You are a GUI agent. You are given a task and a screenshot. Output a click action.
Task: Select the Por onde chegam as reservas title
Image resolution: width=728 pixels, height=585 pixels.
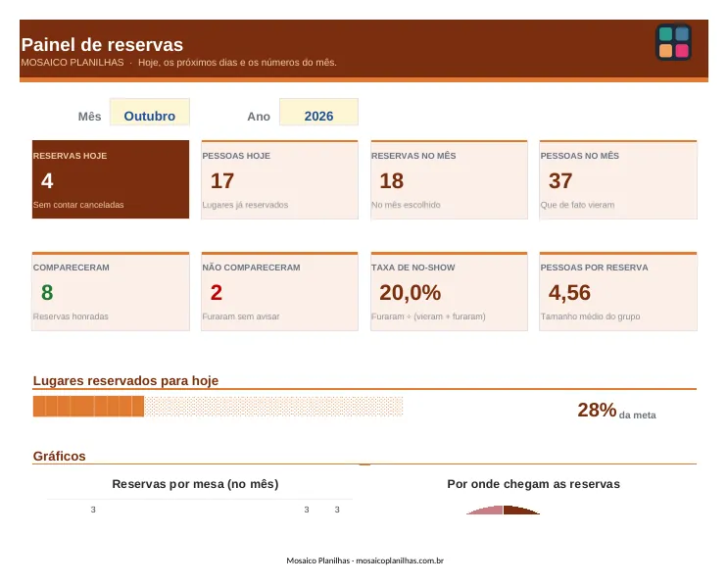click(533, 484)
